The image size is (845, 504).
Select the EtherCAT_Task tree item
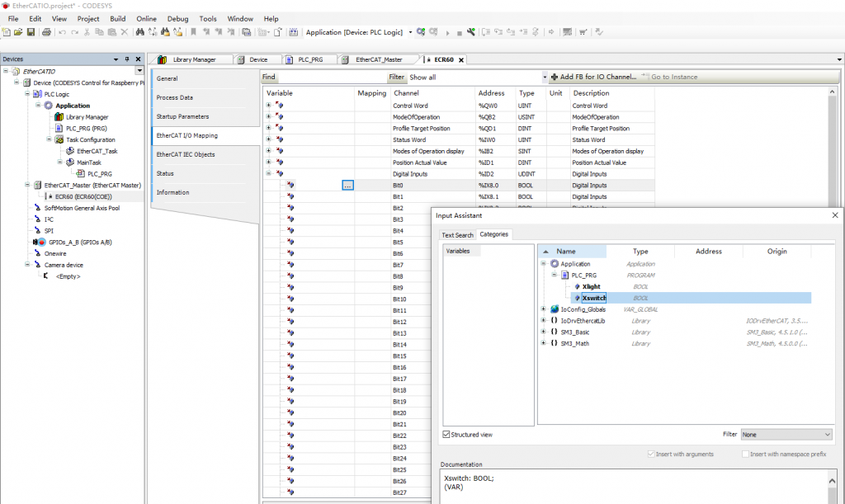coord(97,151)
